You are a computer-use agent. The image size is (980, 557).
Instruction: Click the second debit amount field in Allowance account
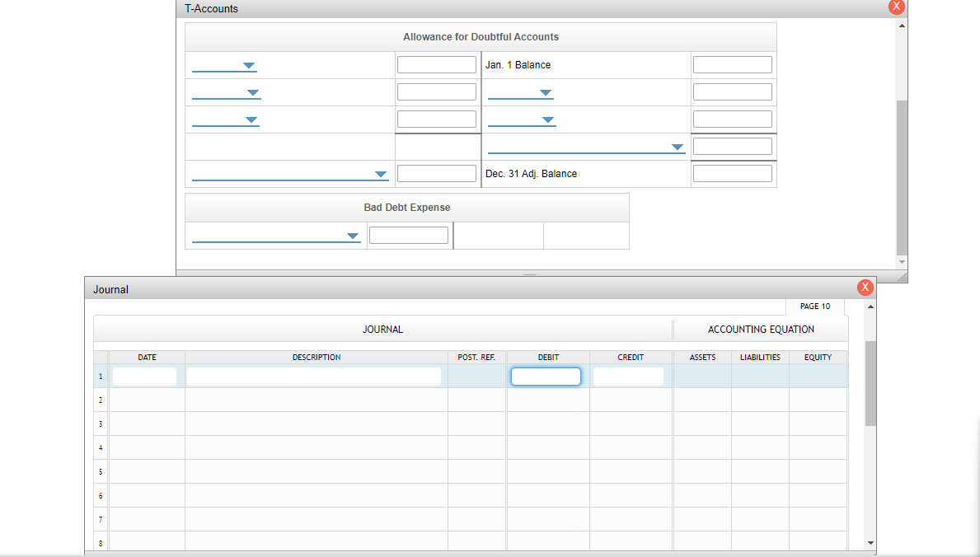coord(437,92)
